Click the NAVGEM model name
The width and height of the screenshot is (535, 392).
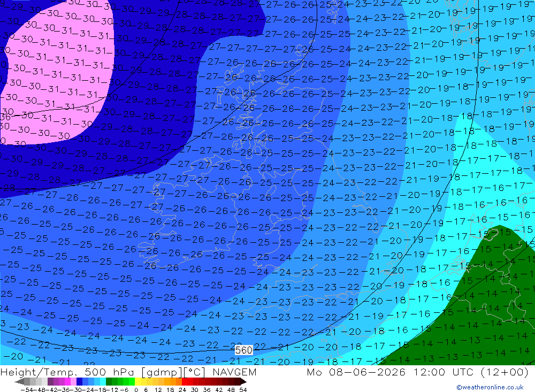coord(234,372)
